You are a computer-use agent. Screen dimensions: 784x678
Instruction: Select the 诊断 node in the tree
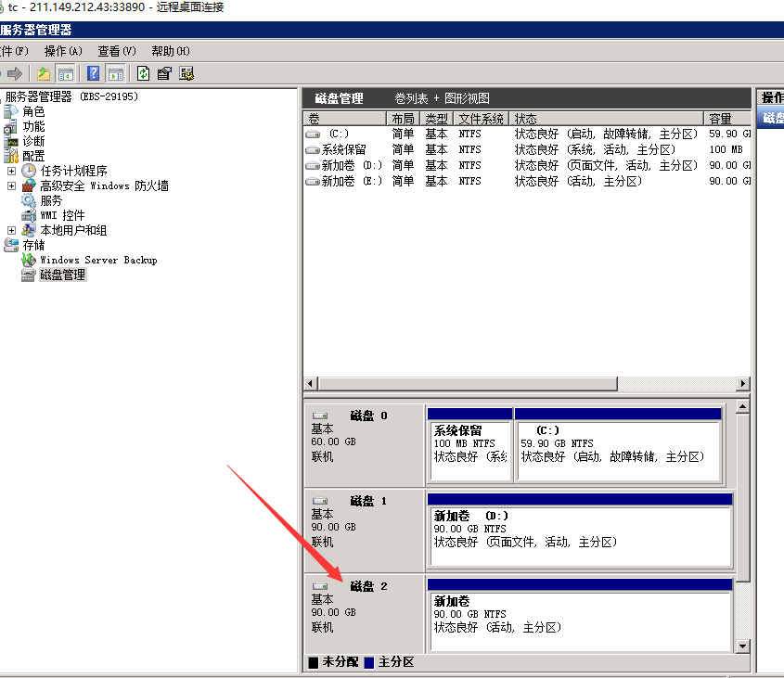33,141
